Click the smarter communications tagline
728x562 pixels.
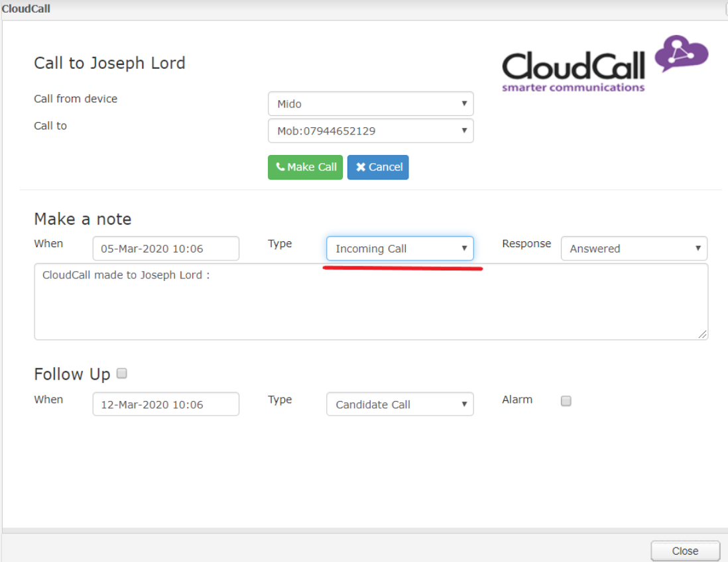(x=573, y=87)
